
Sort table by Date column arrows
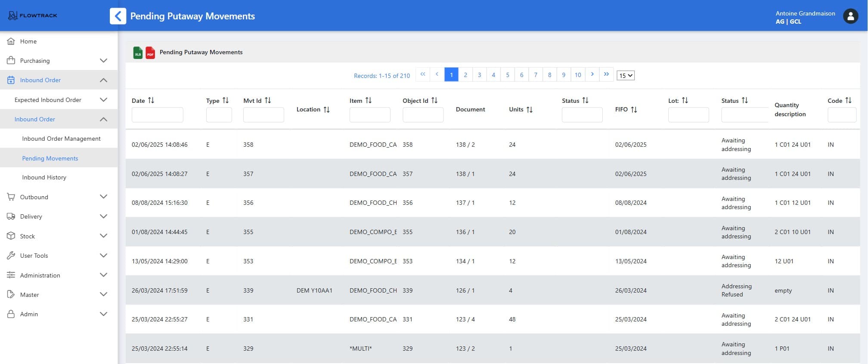tap(151, 100)
